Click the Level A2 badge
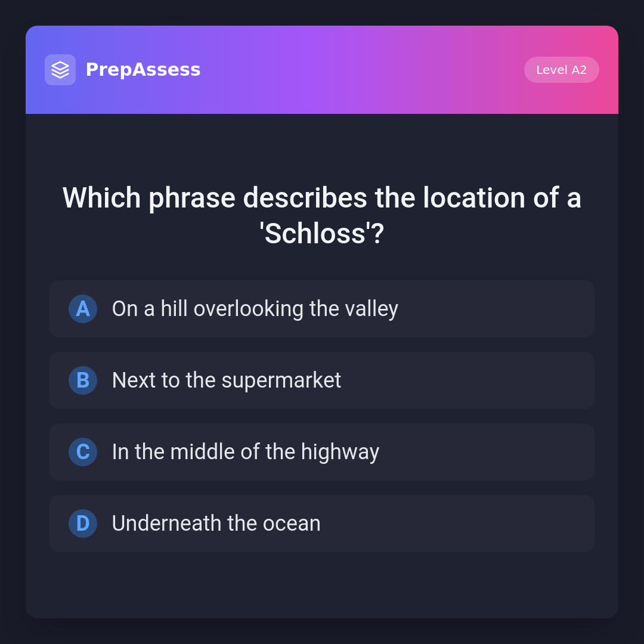The image size is (644, 644). coord(561,70)
